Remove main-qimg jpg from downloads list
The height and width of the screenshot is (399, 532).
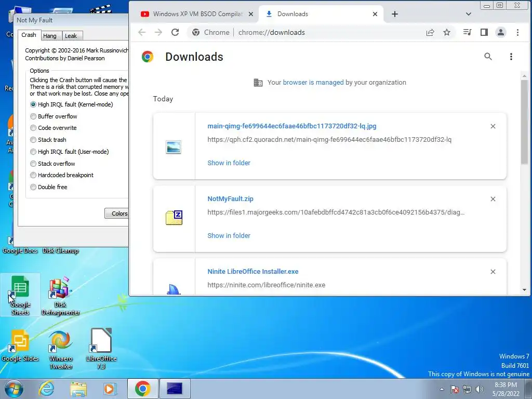pos(493,126)
